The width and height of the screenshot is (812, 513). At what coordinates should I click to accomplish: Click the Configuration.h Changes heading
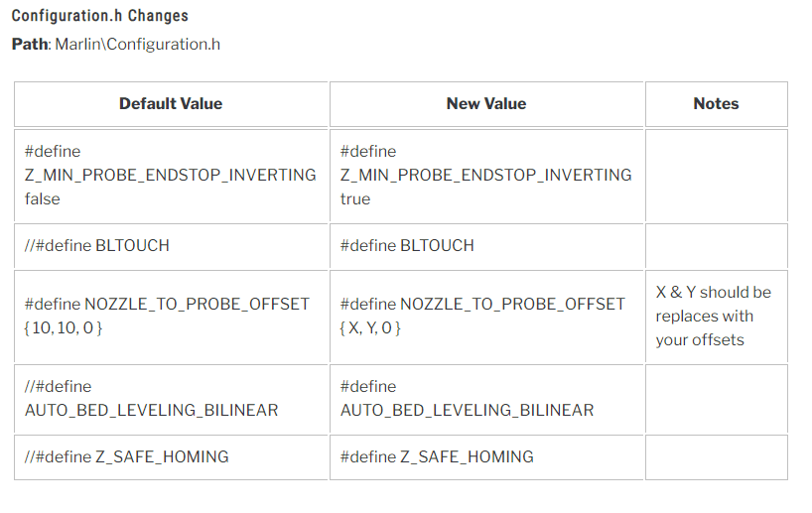100,16
